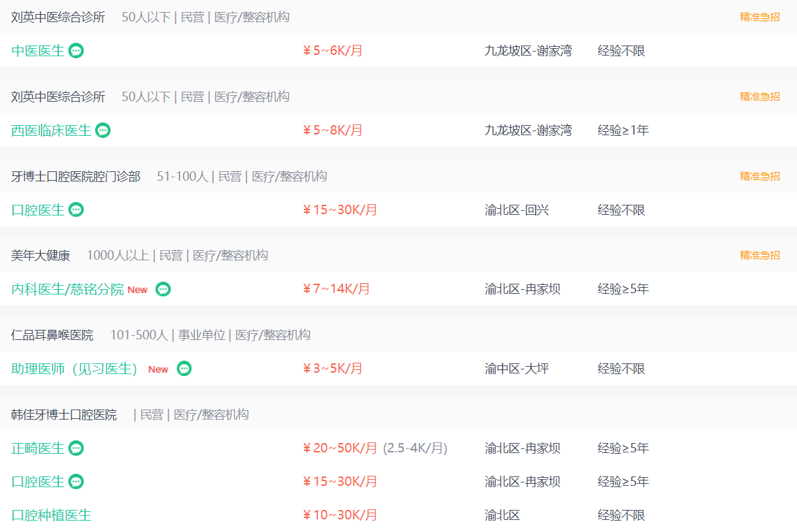Viewport: 797px width, 532px height.
Task: Start chat for 口腔医生 in 渝北区-回兴
Action: 76,209
